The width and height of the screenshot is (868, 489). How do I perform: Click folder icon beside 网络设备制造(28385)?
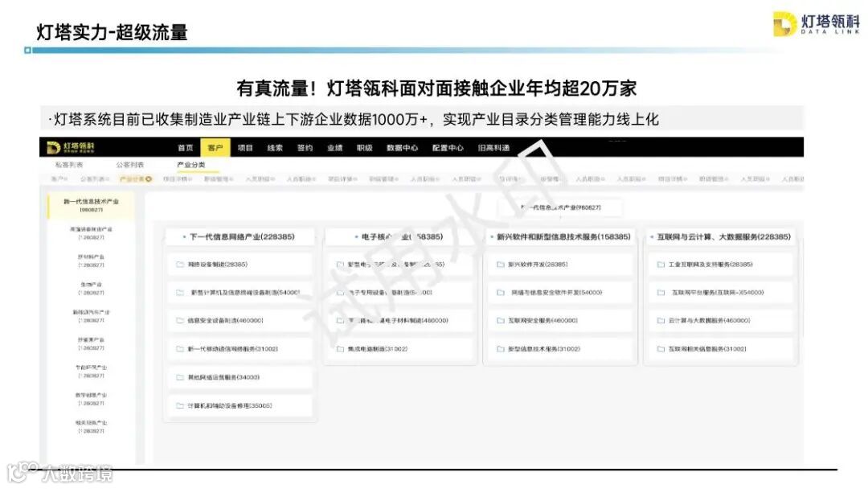(x=180, y=265)
